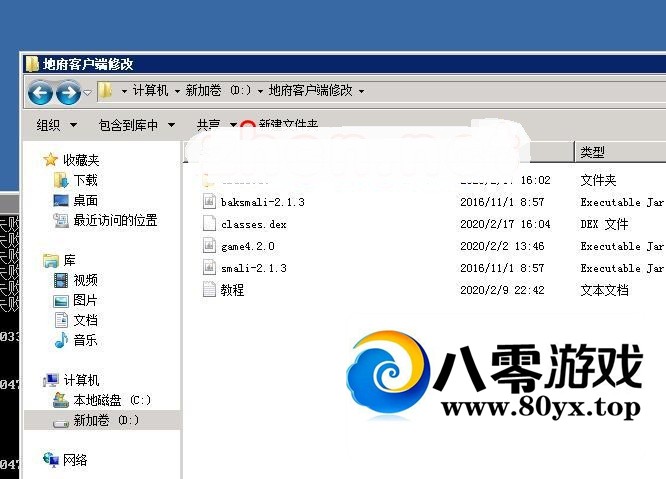This screenshot has width=666, height=479.
Task: Open the 包含到库中 menu
Action: point(136,125)
